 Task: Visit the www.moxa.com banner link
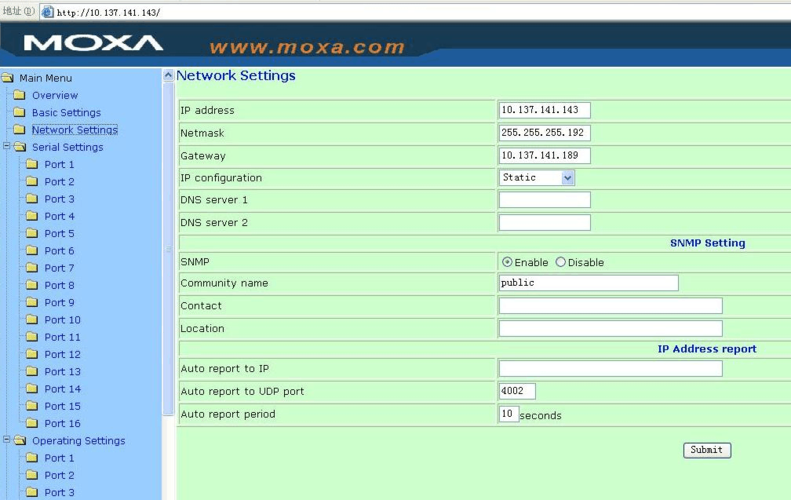(x=307, y=47)
